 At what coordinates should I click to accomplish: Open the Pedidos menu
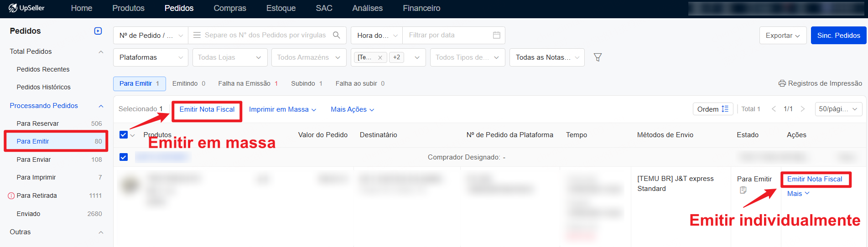(x=179, y=8)
